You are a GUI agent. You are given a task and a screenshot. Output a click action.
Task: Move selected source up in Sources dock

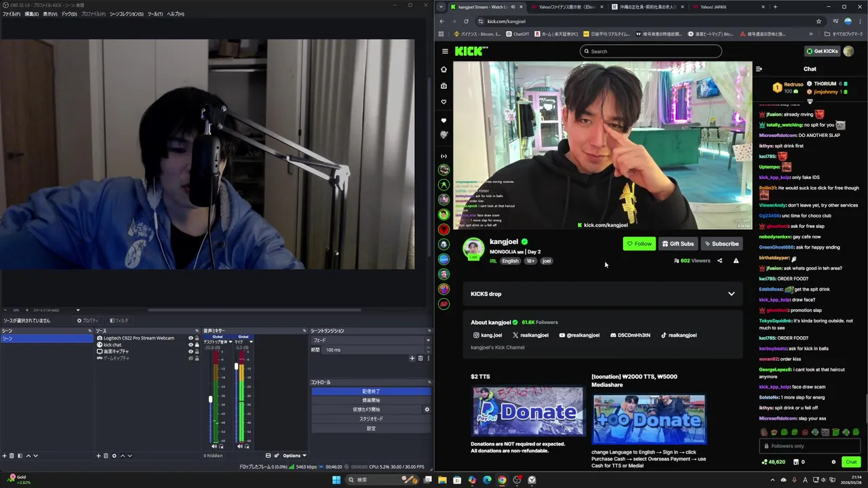[x=122, y=455]
